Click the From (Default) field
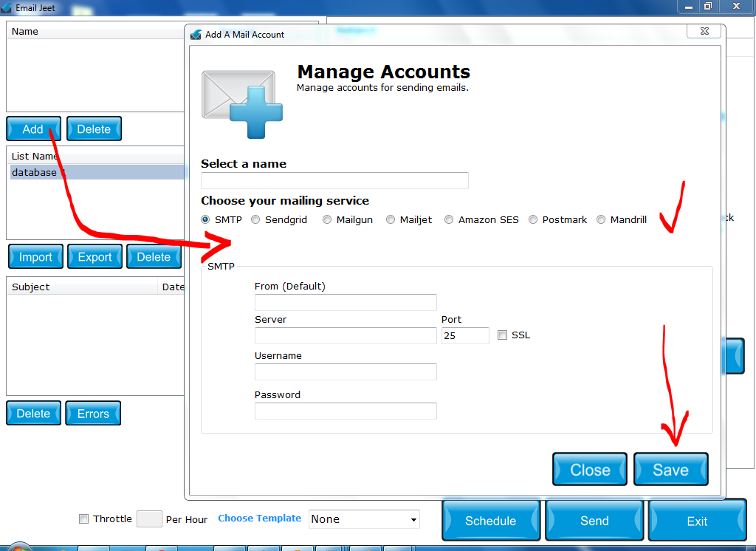Viewport: 756px width, 551px height. pyautogui.click(x=346, y=303)
